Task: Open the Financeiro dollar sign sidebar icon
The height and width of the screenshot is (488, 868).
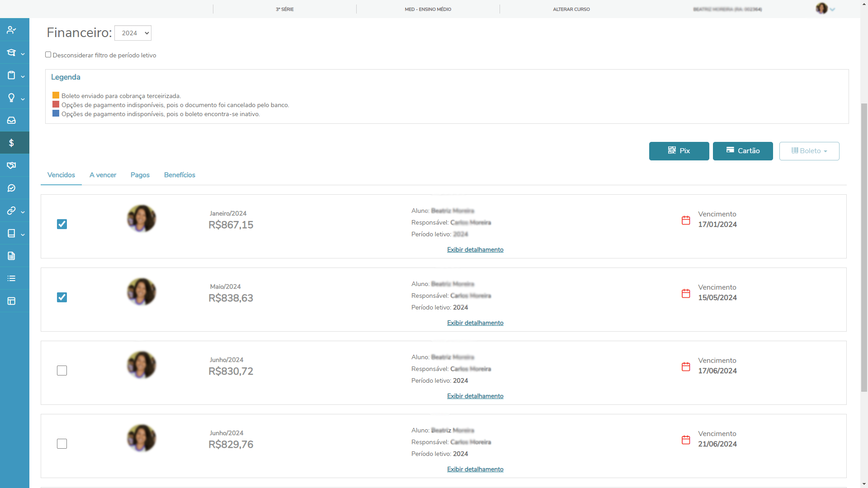Action: pos(12,143)
